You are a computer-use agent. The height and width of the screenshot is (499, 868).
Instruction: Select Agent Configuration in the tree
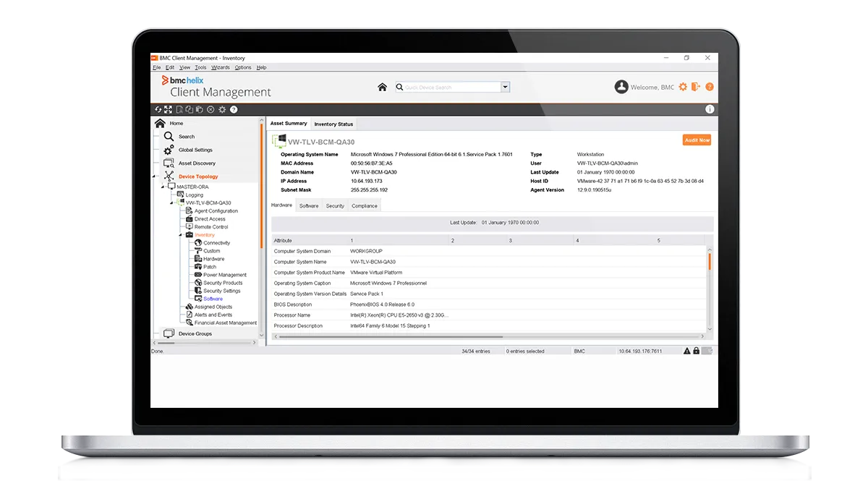[x=216, y=211]
